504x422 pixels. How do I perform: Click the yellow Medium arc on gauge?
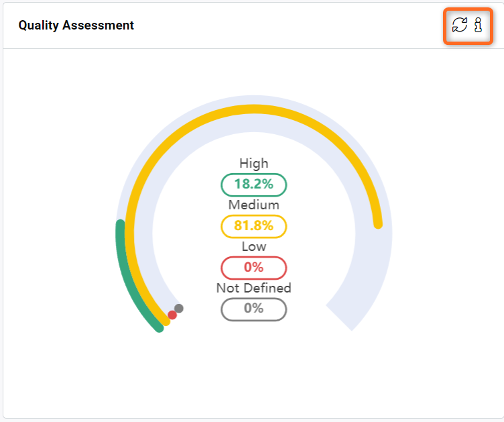tap(254, 109)
